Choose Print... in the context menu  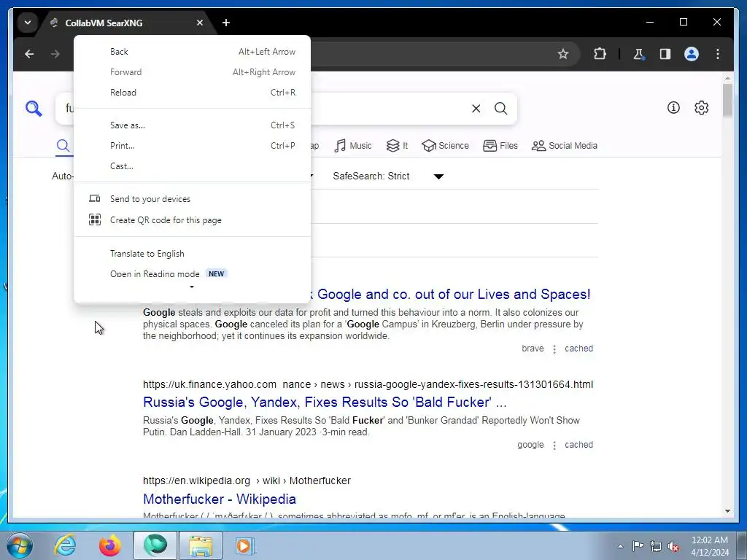pyautogui.click(x=193, y=146)
